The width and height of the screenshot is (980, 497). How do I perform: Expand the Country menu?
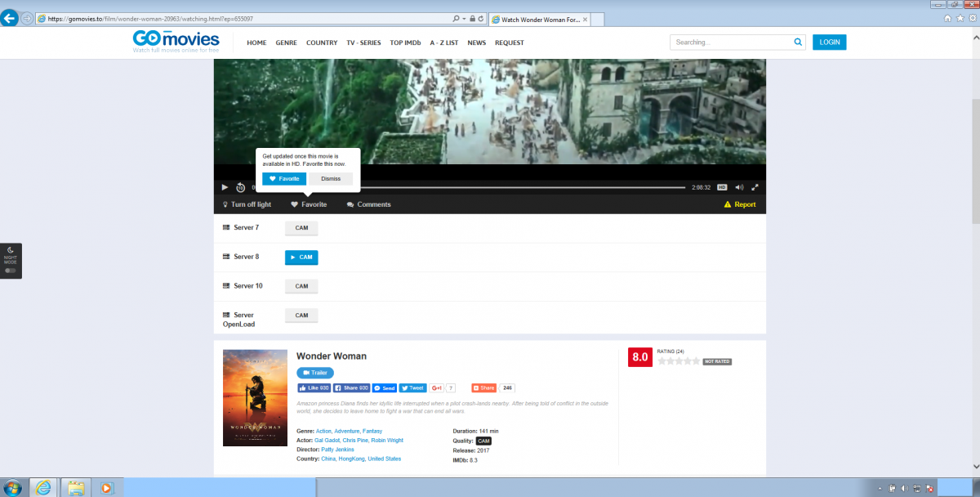click(322, 43)
